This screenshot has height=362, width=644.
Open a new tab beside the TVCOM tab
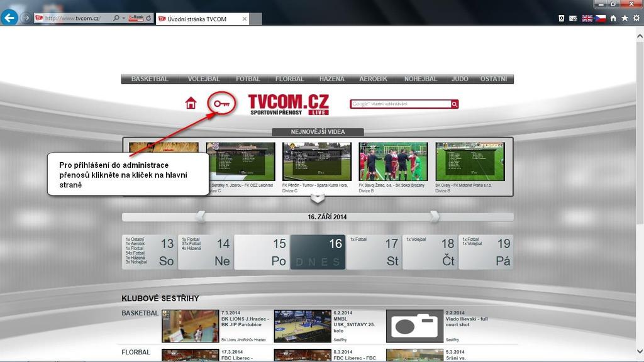click(256, 19)
